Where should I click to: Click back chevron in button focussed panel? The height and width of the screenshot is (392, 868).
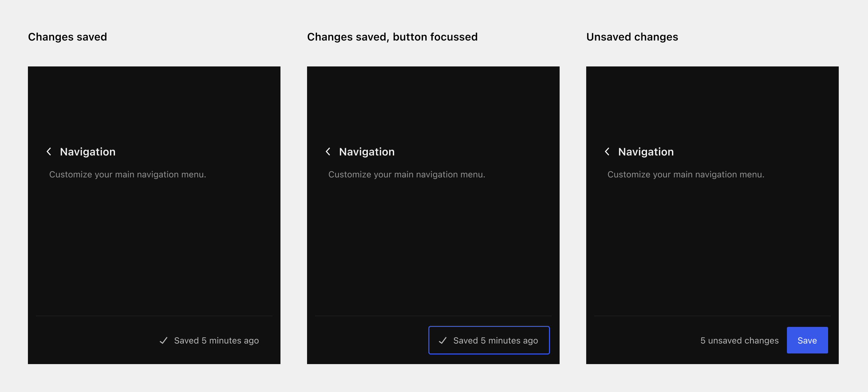328,151
